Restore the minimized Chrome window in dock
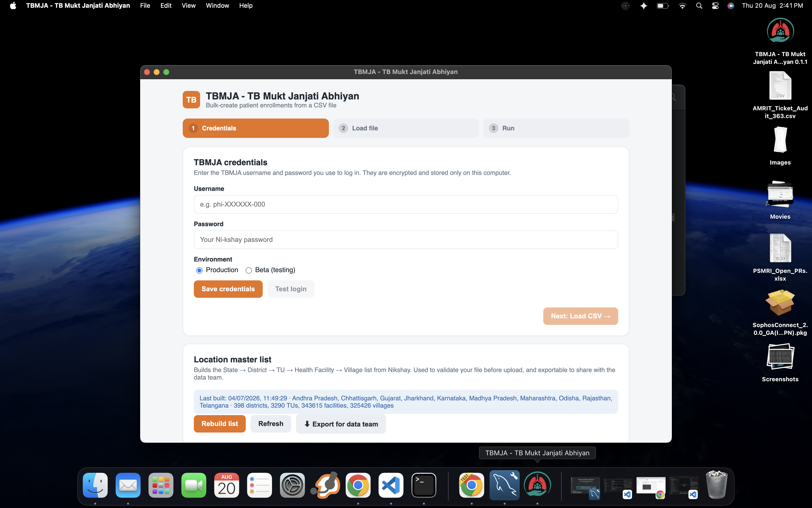The width and height of the screenshot is (812, 508). [651, 486]
